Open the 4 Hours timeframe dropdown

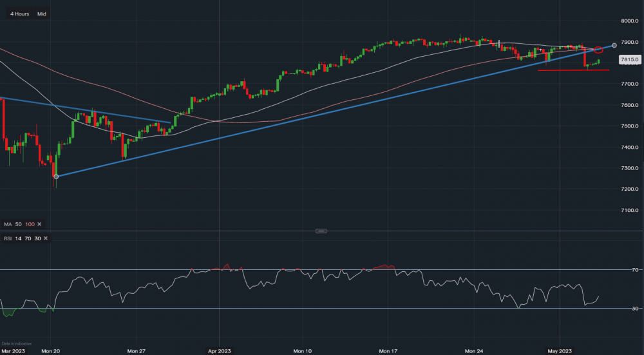tap(19, 14)
